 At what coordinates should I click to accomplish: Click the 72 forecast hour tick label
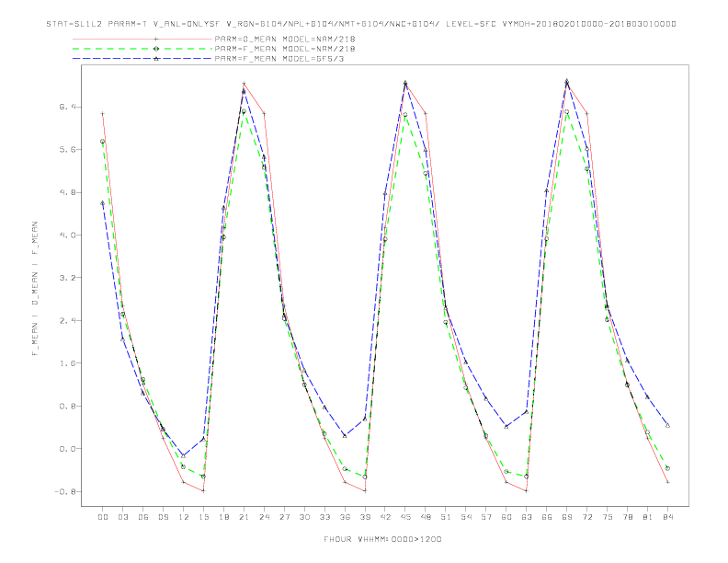tap(587, 517)
